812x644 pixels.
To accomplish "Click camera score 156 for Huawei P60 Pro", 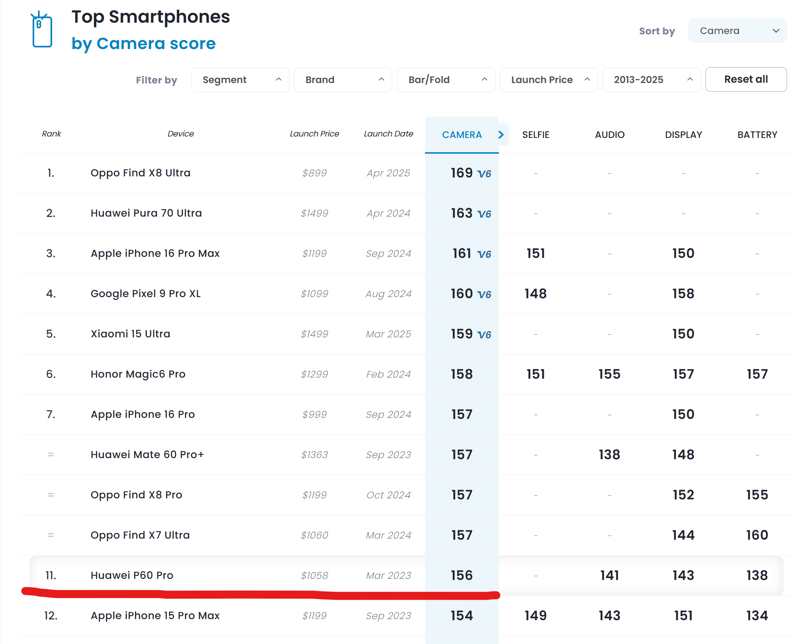I will pyautogui.click(x=462, y=576).
